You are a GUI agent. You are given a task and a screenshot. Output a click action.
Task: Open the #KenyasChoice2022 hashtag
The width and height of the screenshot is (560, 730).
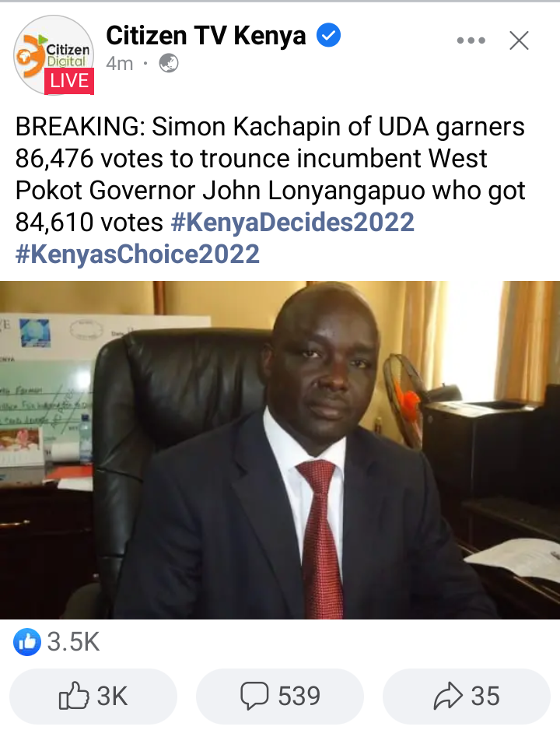tap(138, 254)
